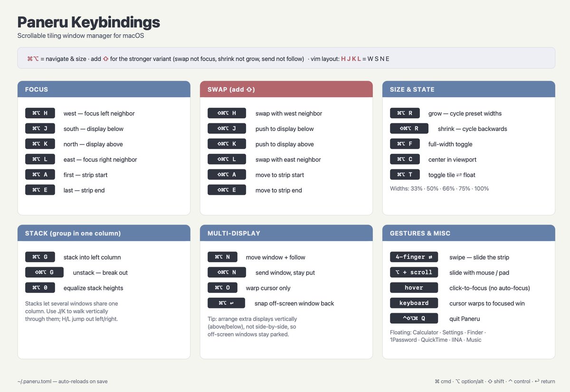The height and width of the screenshot is (392, 570).
Task: Click the keycap beside 'send window, stay put'
Action: (x=227, y=272)
